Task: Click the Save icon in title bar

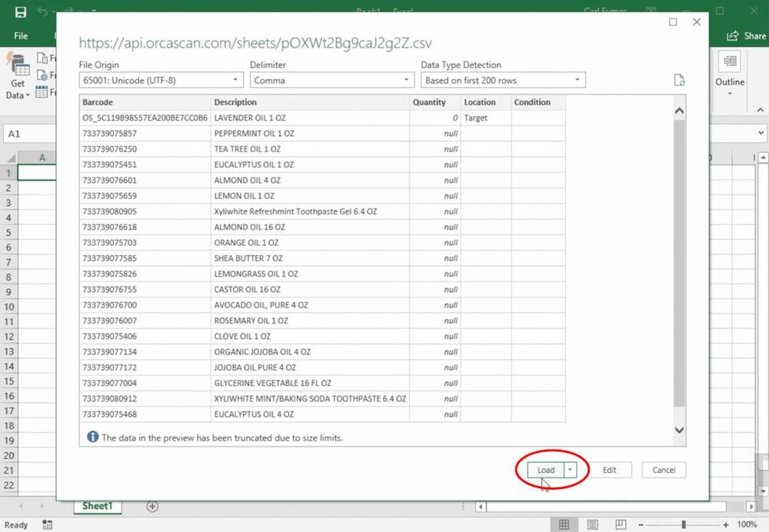Action: (x=20, y=12)
